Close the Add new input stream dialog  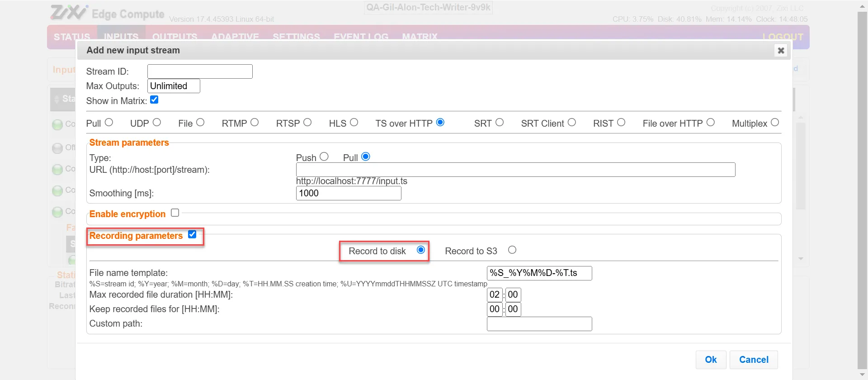[781, 51]
